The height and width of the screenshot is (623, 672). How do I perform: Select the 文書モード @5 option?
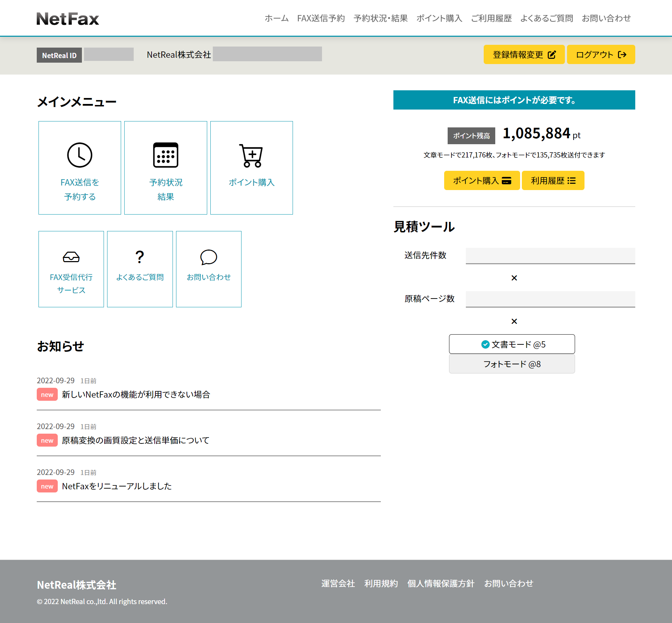pos(512,344)
